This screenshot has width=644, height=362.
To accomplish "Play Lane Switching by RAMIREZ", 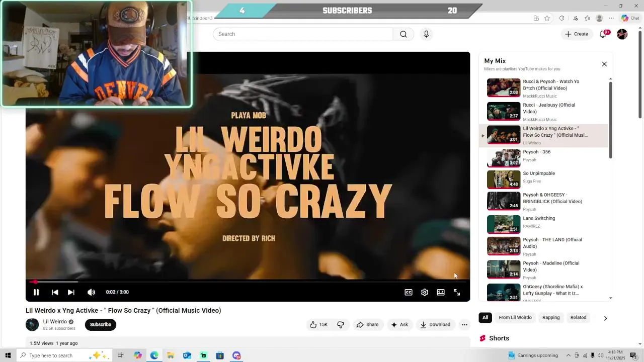I will click(543, 224).
